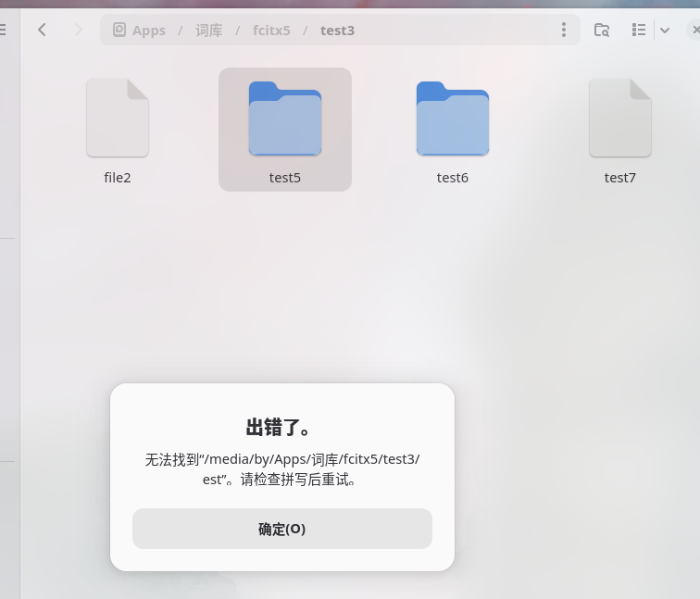The width and height of the screenshot is (700, 599).
Task: Open the folder search tool
Action: coord(601,30)
